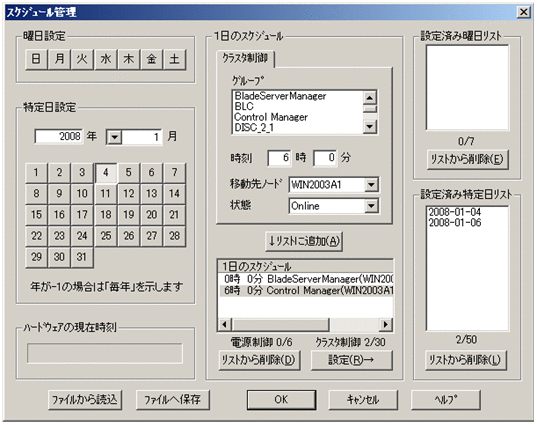Click the キャンセル button
537x425 pixels.
(x=363, y=400)
